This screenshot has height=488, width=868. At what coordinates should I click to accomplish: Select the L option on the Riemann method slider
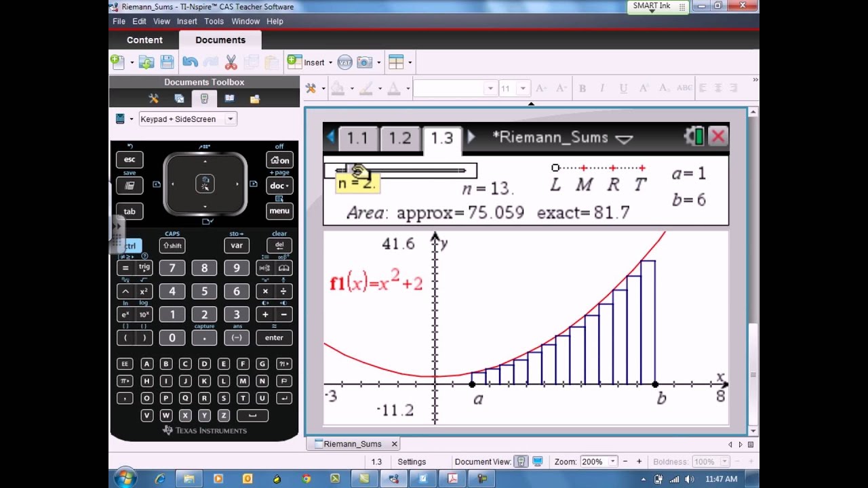pos(555,168)
